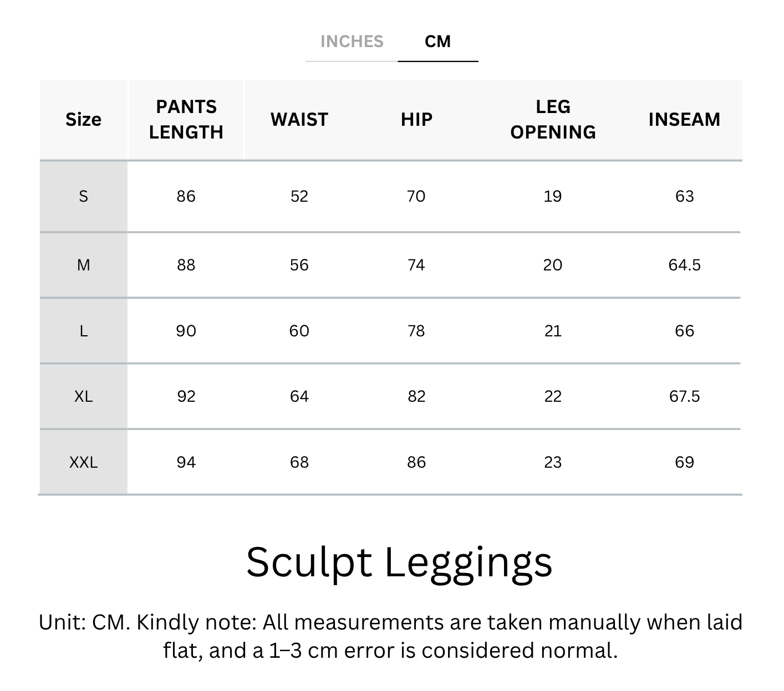Click the Sculpt Leggings title
Image resolution: width=784 pixels, height=691 pixels.
coord(399,562)
